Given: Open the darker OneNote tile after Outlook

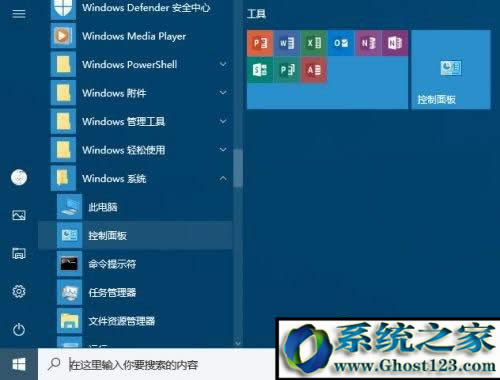Looking at the screenshot, I should pyautogui.click(x=395, y=43).
